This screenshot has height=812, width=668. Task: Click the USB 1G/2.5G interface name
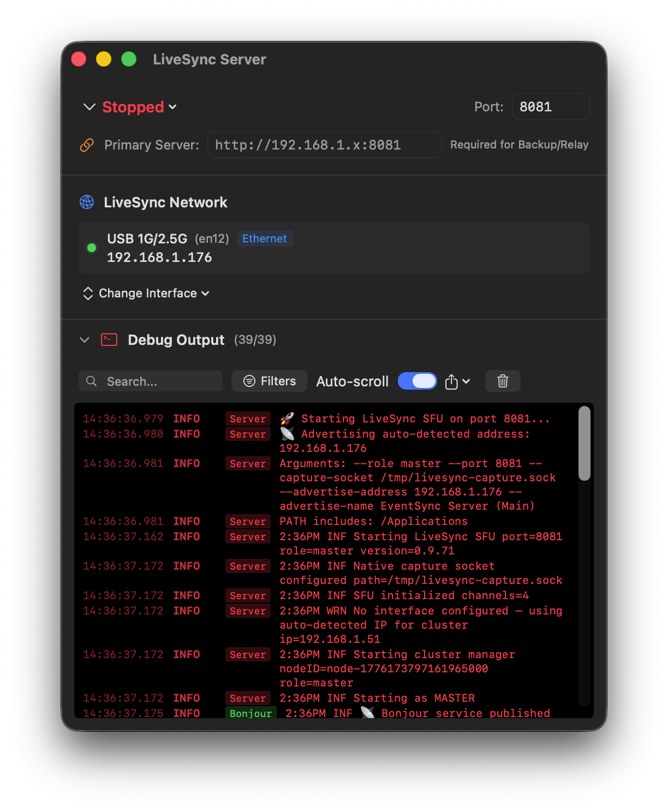click(x=147, y=239)
